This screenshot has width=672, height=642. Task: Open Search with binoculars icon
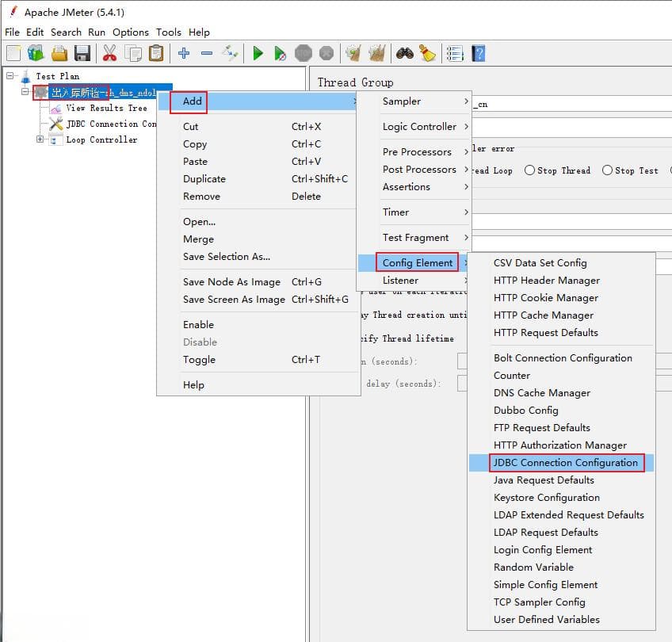(405, 54)
